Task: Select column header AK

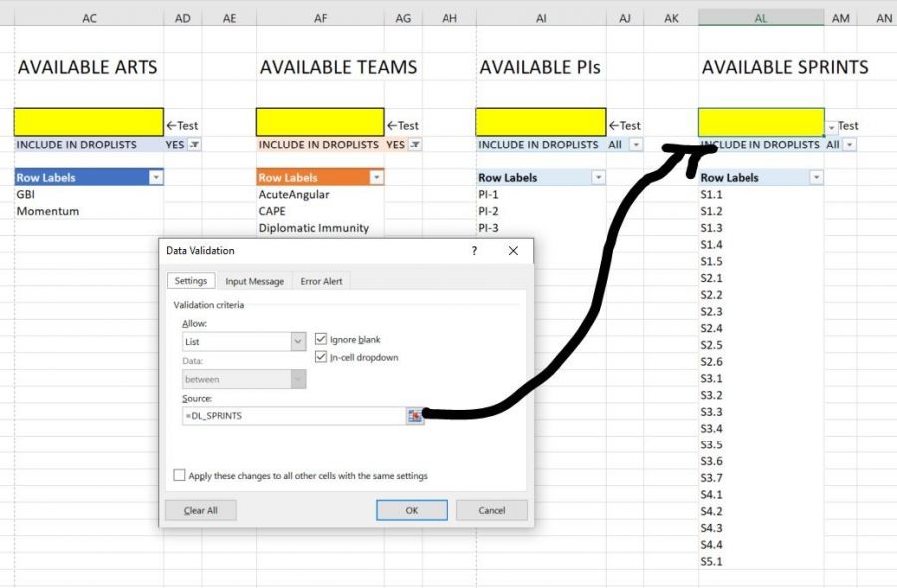Action: (x=671, y=18)
